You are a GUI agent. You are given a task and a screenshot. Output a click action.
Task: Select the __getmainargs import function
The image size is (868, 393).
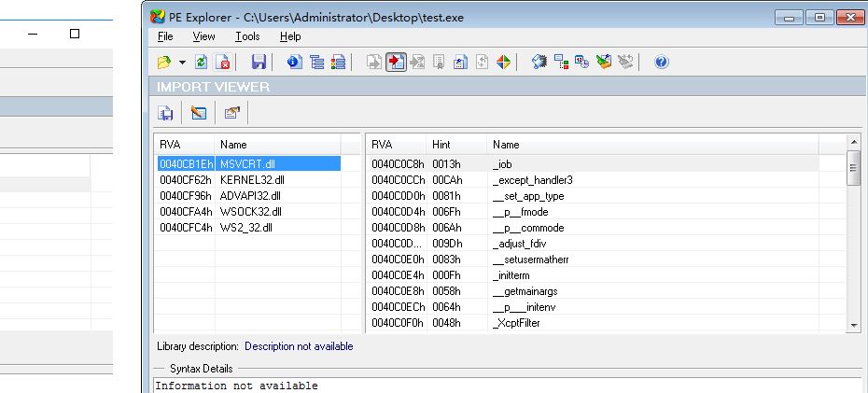click(x=525, y=291)
